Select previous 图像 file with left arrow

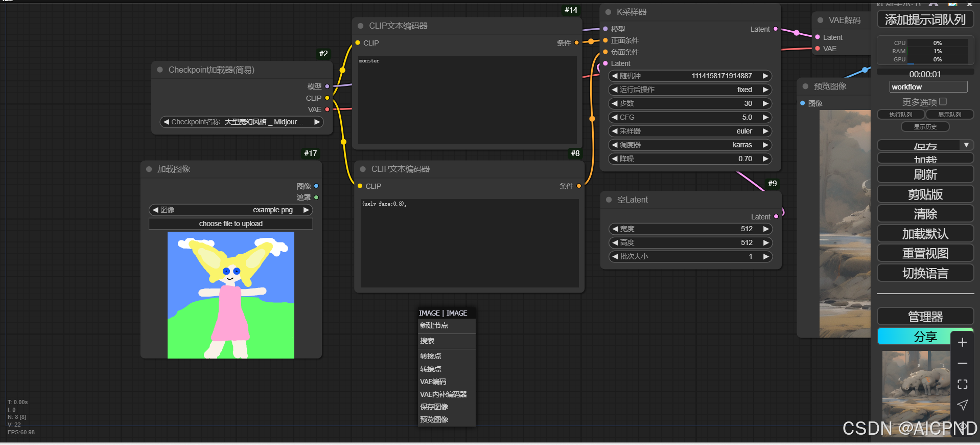(x=155, y=210)
